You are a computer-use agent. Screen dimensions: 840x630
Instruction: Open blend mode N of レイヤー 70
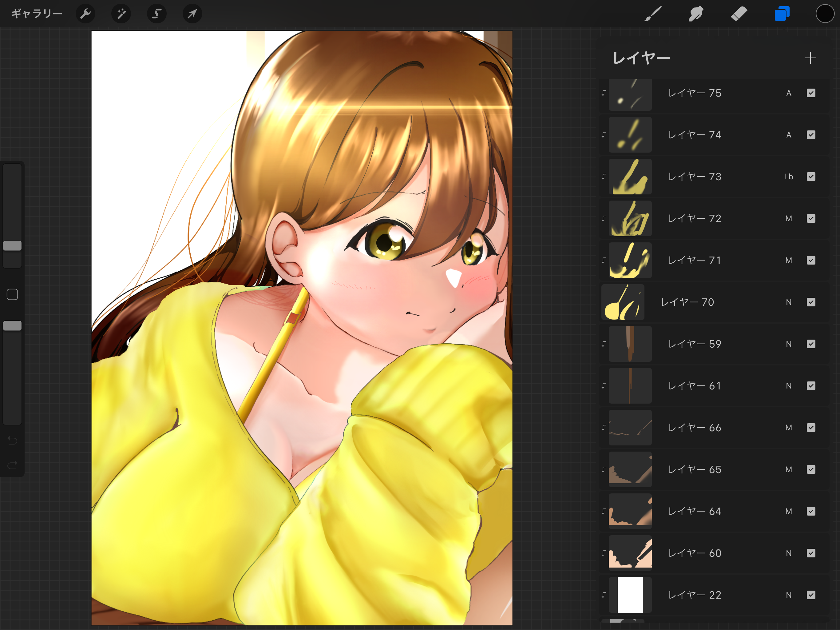(x=789, y=302)
